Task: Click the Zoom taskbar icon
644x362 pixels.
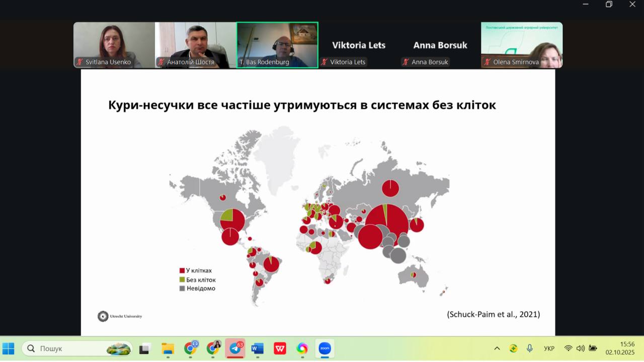Action: click(325, 348)
